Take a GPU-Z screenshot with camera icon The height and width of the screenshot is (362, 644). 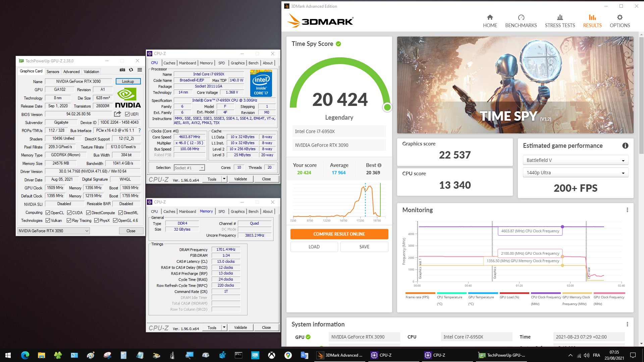point(122,70)
